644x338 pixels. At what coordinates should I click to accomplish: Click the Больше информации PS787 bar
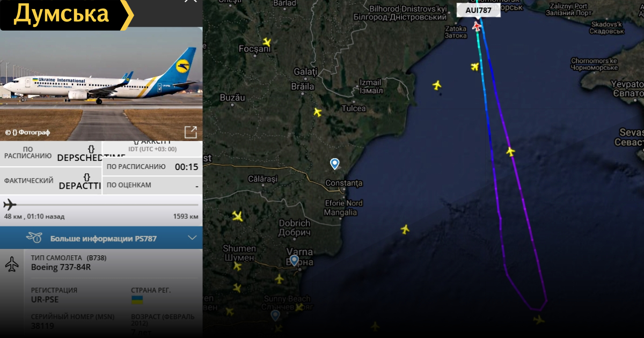[101, 238]
